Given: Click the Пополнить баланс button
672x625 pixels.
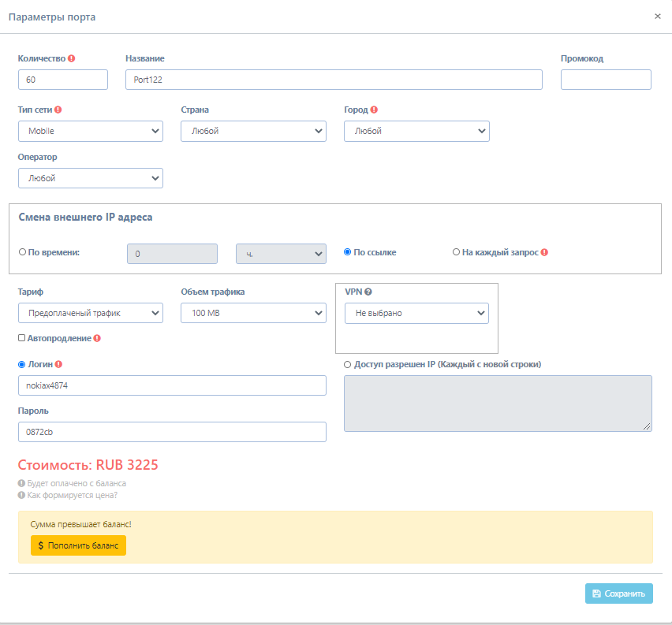Looking at the screenshot, I should coord(78,545).
